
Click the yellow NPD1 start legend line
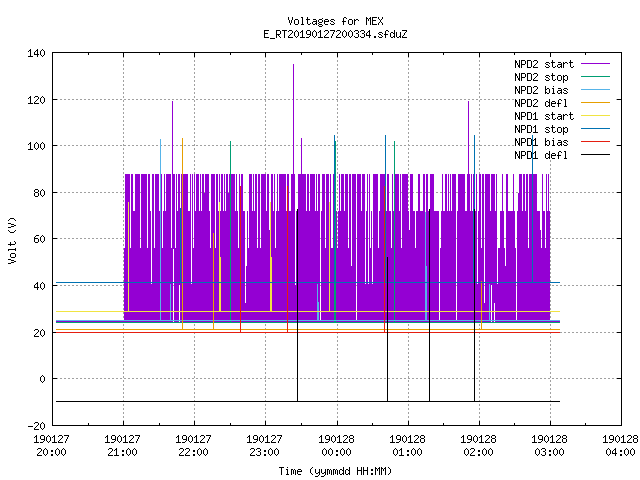pyautogui.click(x=595, y=116)
